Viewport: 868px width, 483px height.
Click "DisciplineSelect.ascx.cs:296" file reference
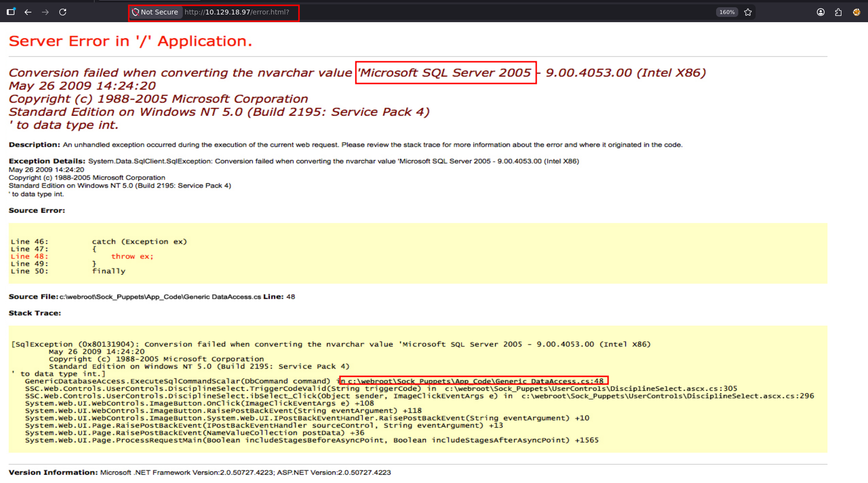tap(750, 396)
